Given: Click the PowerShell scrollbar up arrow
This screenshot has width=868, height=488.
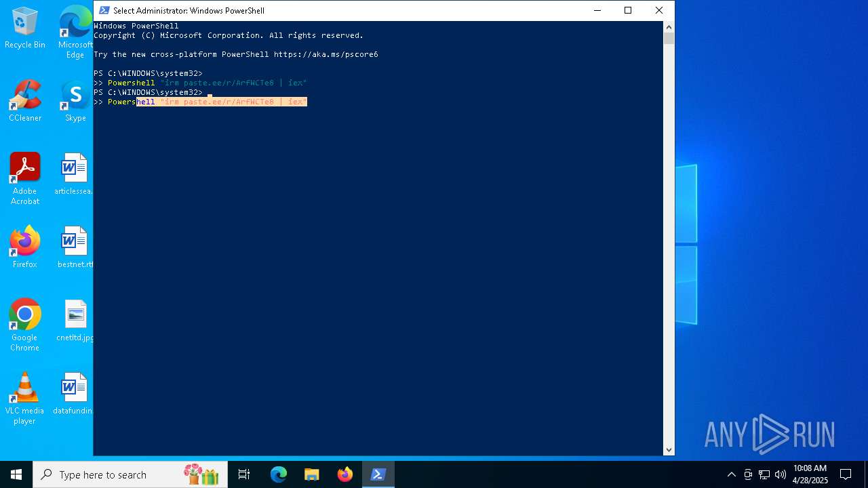Looking at the screenshot, I should (x=669, y=27).
